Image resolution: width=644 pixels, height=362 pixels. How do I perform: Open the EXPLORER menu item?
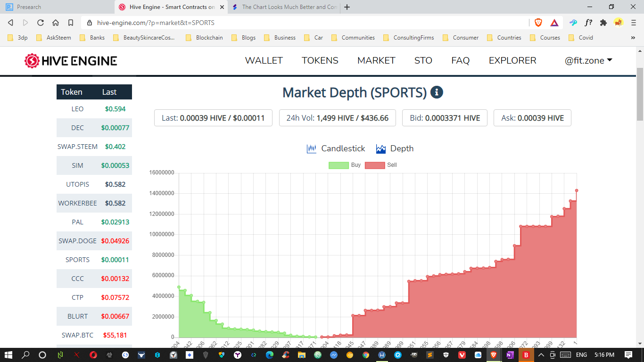pos(512,60)
